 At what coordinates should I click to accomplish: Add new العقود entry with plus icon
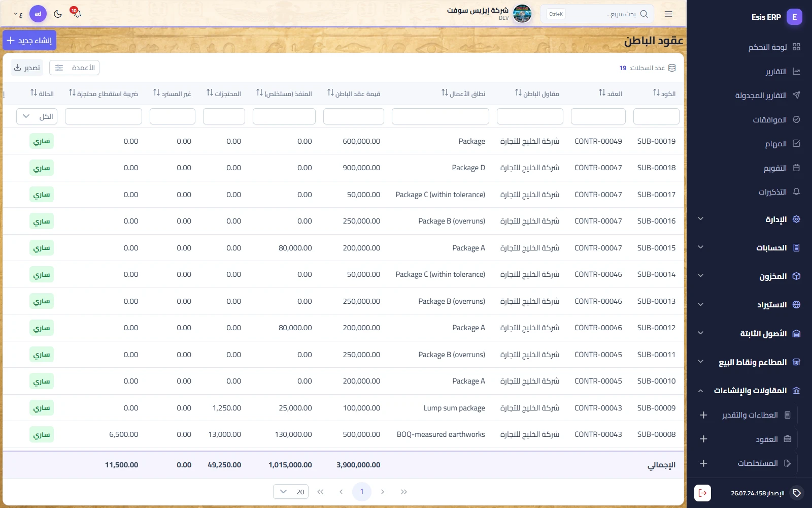pyautogui.click(x=703, y=439)
